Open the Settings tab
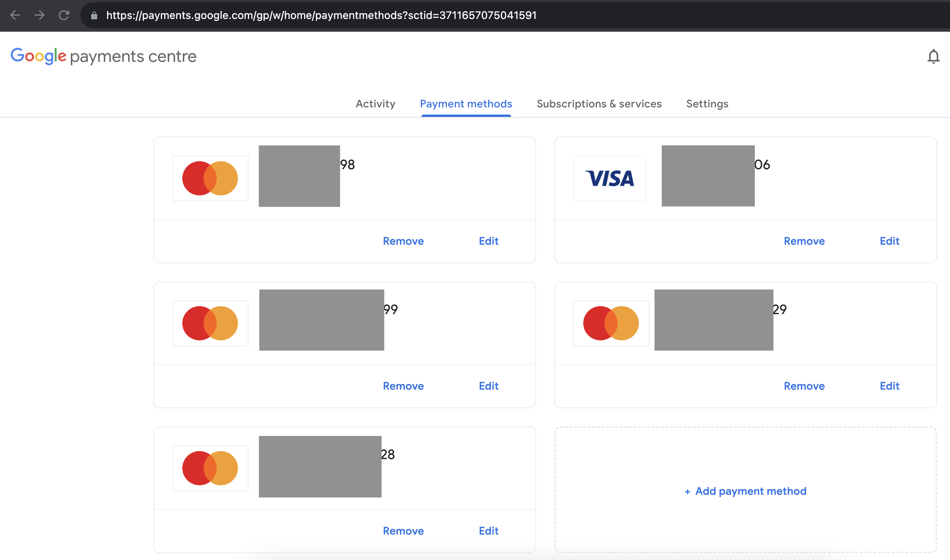Image resolution: width=950 pixels, height=560 pixels. [707, 104]
